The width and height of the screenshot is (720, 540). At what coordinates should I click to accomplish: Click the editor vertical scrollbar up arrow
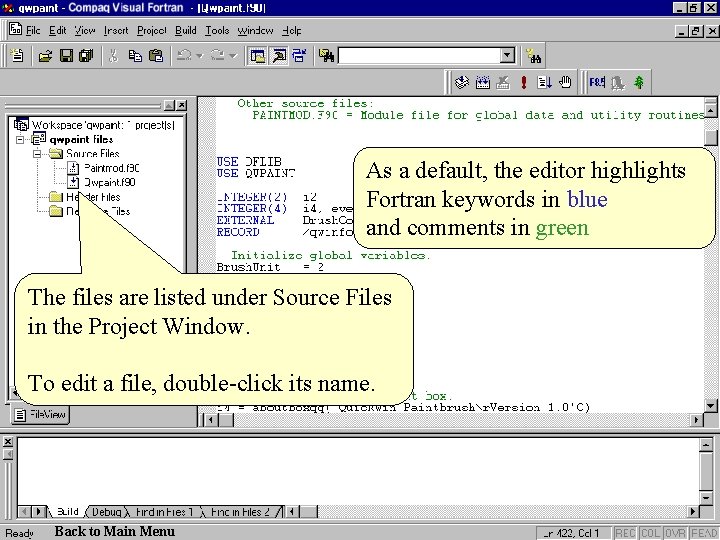(710, 110)
